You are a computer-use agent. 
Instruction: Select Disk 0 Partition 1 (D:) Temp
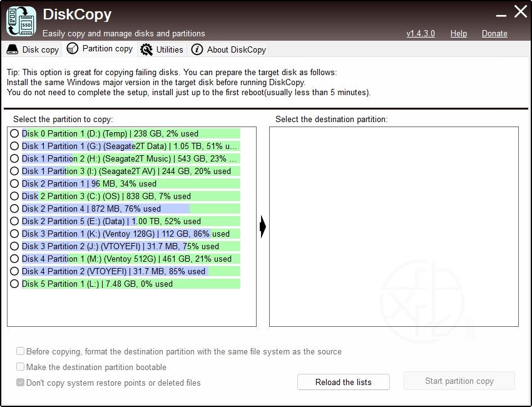[14, 133]
